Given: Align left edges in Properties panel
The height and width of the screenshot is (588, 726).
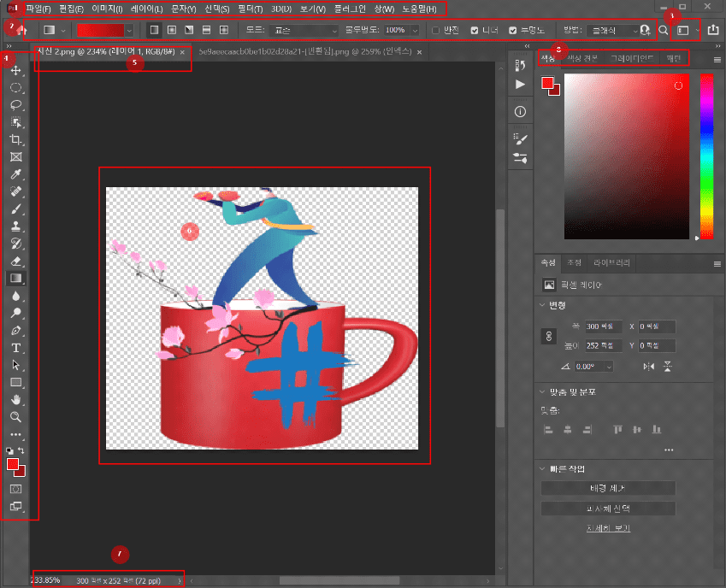Looking at the screenshot, I should (x=548, y=430).
